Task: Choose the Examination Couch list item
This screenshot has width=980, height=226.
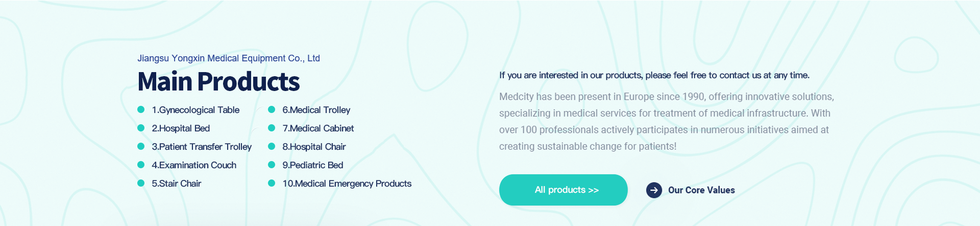Action: [194, 165]
